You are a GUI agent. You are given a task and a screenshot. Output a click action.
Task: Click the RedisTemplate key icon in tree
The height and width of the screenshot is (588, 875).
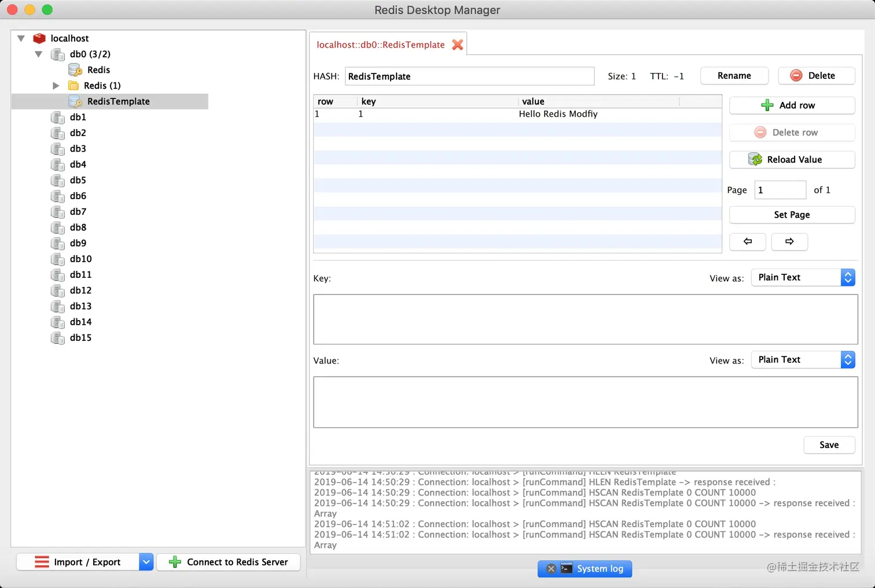[x=75, y=101]
